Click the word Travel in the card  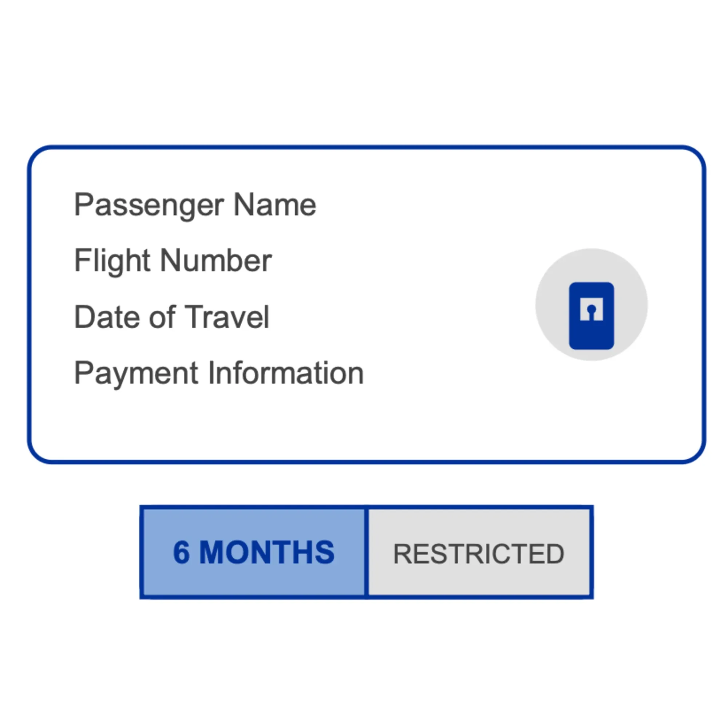pyautogui.click(x=227, y=317)
